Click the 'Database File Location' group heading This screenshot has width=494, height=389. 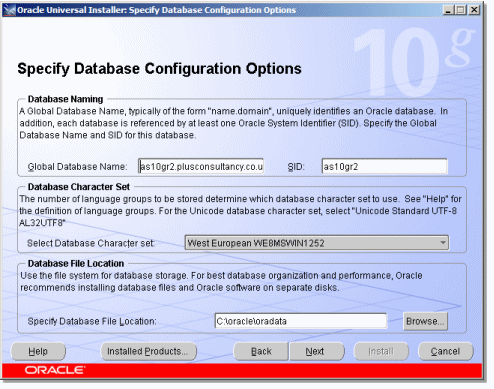pyautogui.click(x=76, y=263)
